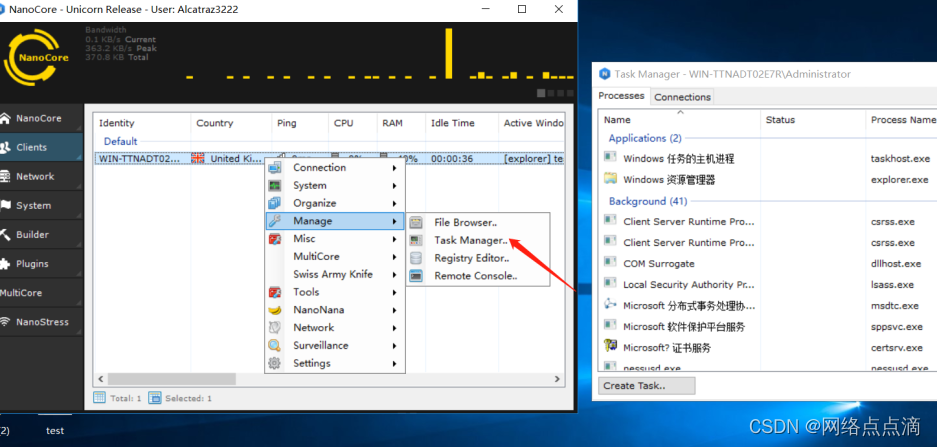Click the File Browser icon
Image resolution: width=937 pixels, height=447 pixels.
click(x=416, y=223)
